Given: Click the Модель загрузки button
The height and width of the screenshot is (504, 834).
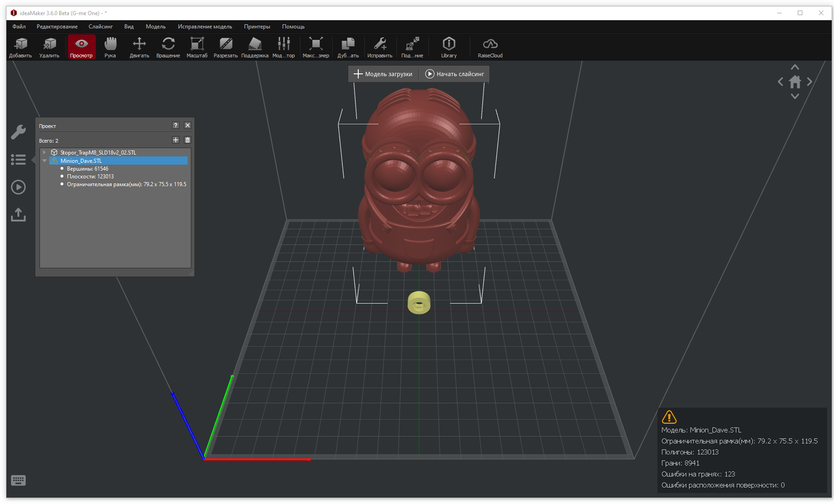Looking at the screenshot, I should [383, 74].
